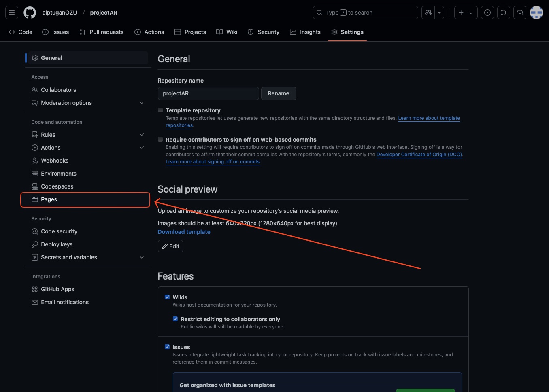
Task: Click the Codespaces icon
Action: [35, 186]
